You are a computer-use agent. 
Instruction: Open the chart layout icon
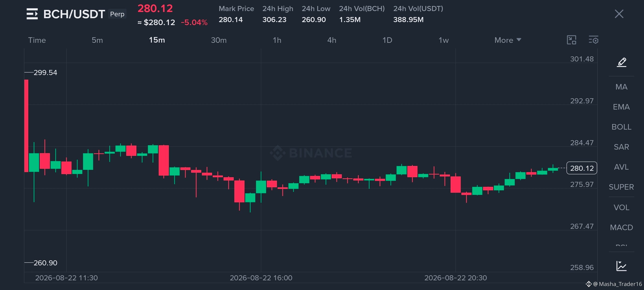(572, 40)
